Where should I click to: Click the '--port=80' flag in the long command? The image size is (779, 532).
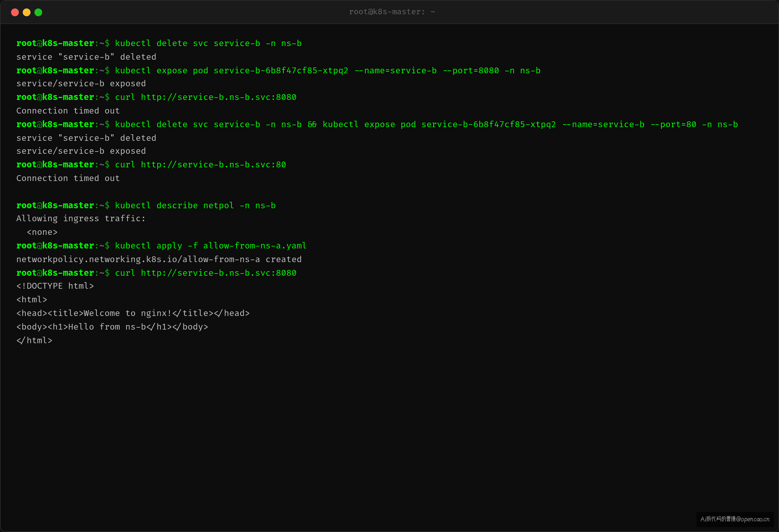tap(673, 125)
